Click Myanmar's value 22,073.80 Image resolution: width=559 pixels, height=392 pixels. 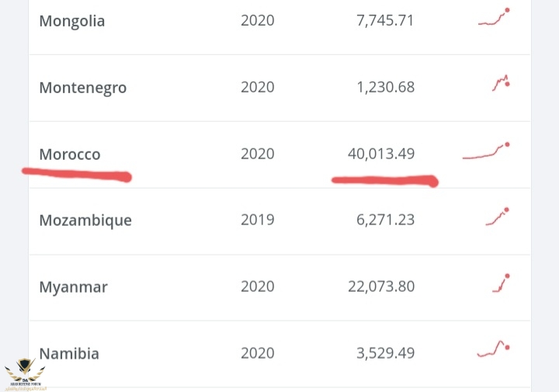(381, 287)
